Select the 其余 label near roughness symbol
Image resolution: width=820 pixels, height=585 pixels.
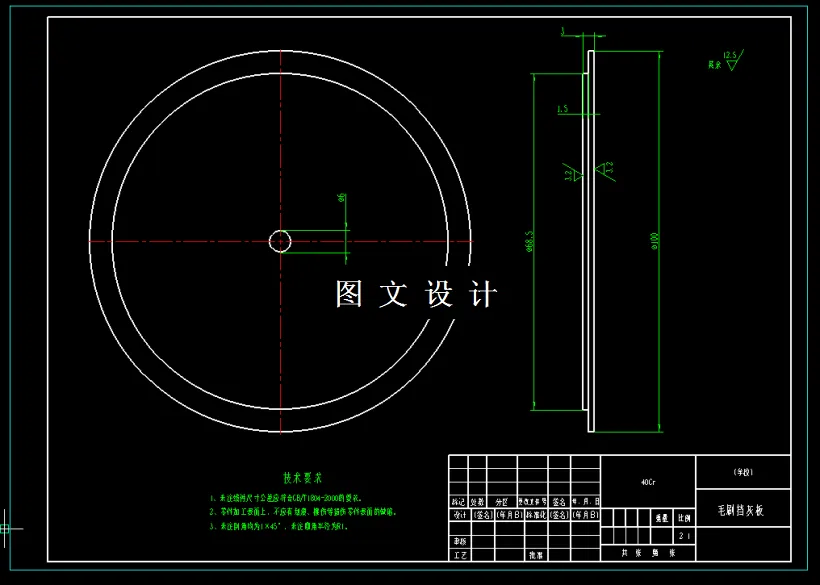[x=715, y=65]
